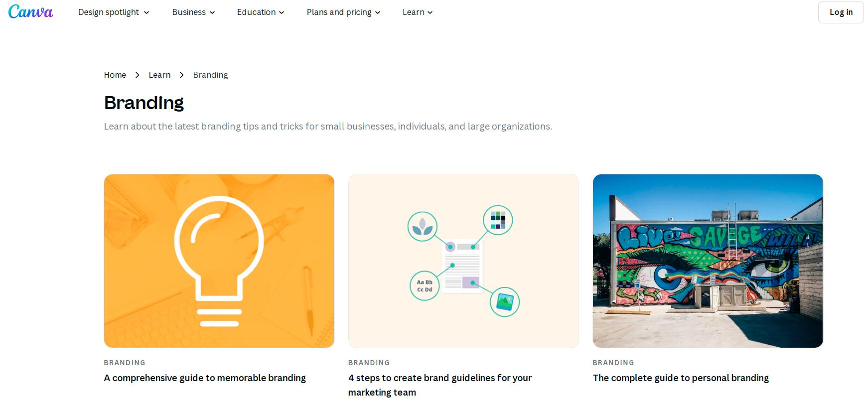
Task: Click the chevron after Learn breadcrumb
Action: pos(181,75)
